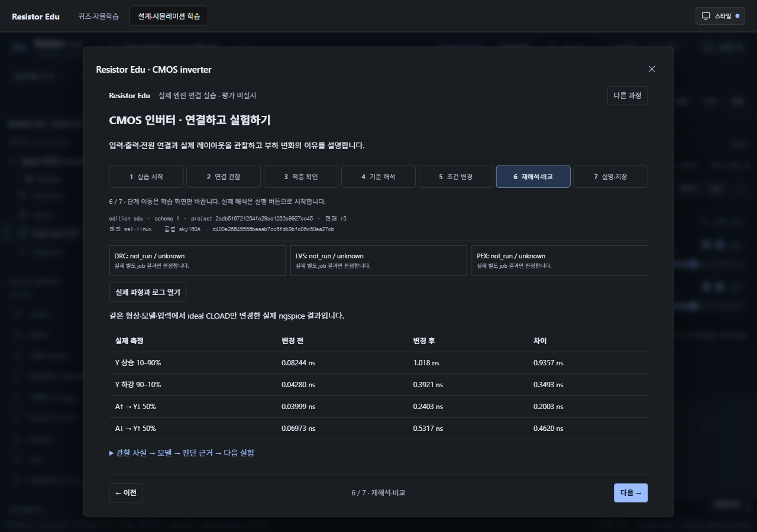Open the 스타일 display menu
Screen dimensions: 757x532
[720, 16]
